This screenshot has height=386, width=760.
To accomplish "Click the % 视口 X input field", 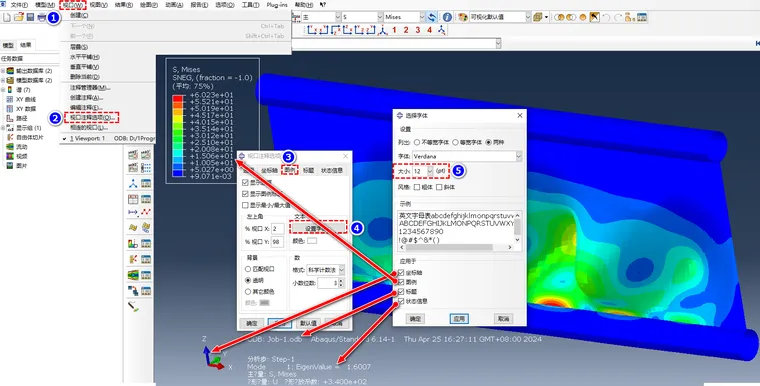I will [x=277, y=229].
